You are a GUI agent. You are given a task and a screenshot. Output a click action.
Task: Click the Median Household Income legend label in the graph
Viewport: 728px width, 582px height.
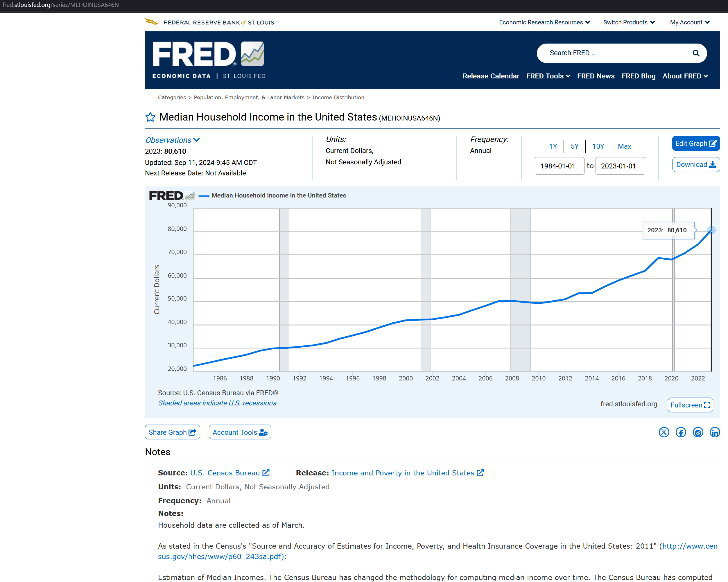pyautogui.click(x=279, y=195)
